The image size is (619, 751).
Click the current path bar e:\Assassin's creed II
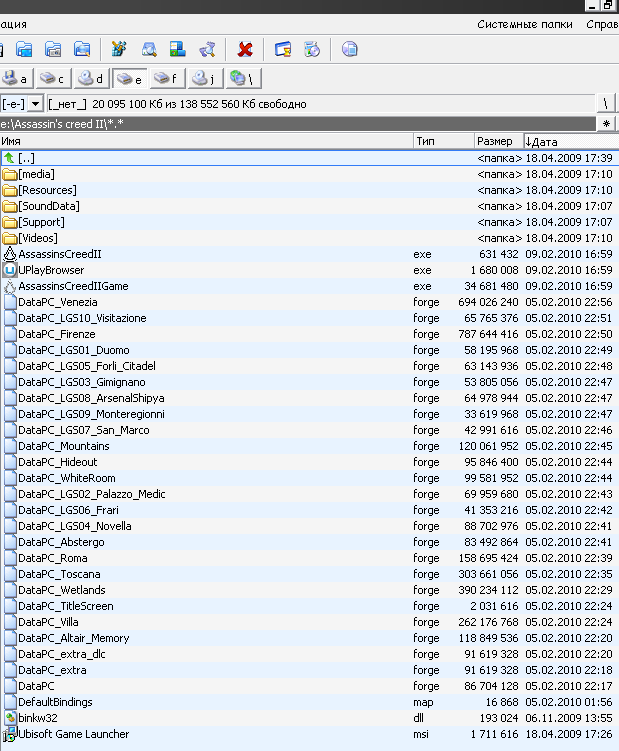tap(298, 124)
